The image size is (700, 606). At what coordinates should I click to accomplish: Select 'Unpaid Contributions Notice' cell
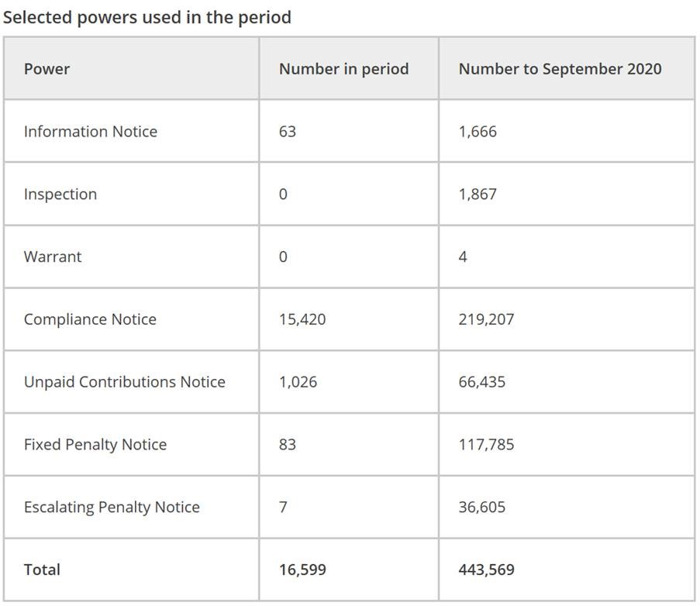coord(125,382)
